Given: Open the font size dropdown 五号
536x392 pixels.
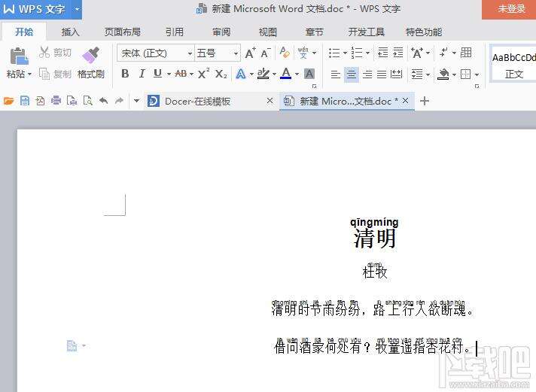Looking at the screenshot, I should [x=218, y=53].
